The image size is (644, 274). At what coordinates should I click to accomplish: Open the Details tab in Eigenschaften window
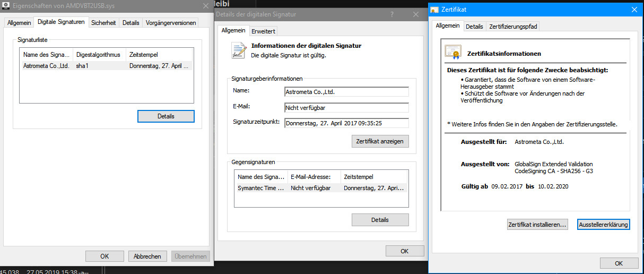click(131, 23)
